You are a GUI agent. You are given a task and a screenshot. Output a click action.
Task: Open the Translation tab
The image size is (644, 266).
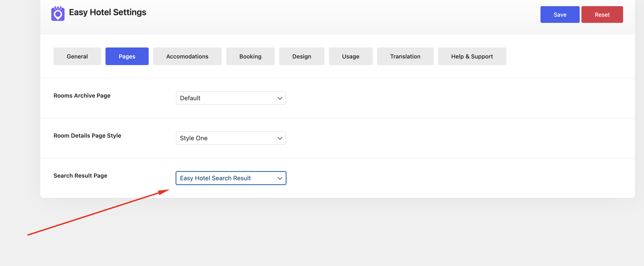tap(405, 56)
